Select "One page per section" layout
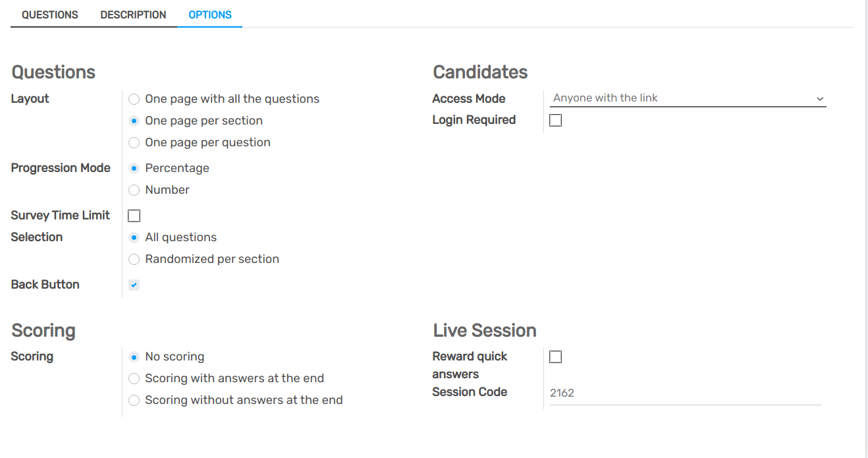Image resolution: width=868 pixels, height=458 pixels. (134, 121)
